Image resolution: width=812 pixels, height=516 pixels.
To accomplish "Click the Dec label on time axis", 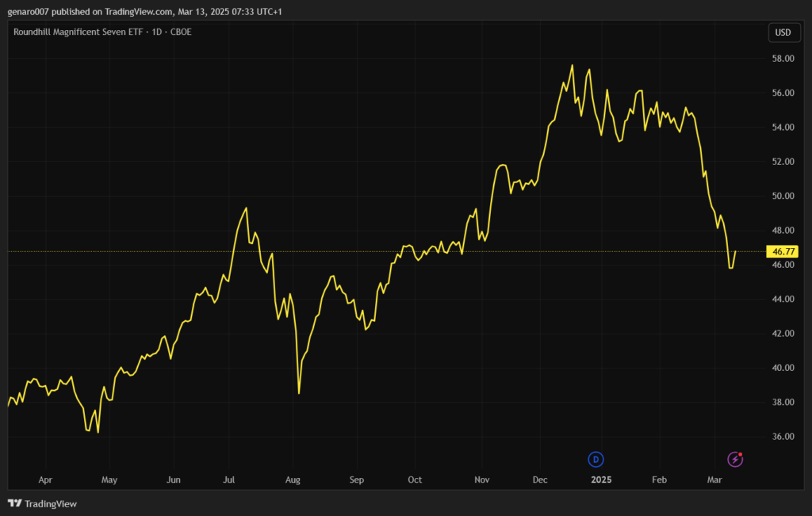I will point(540,480).
